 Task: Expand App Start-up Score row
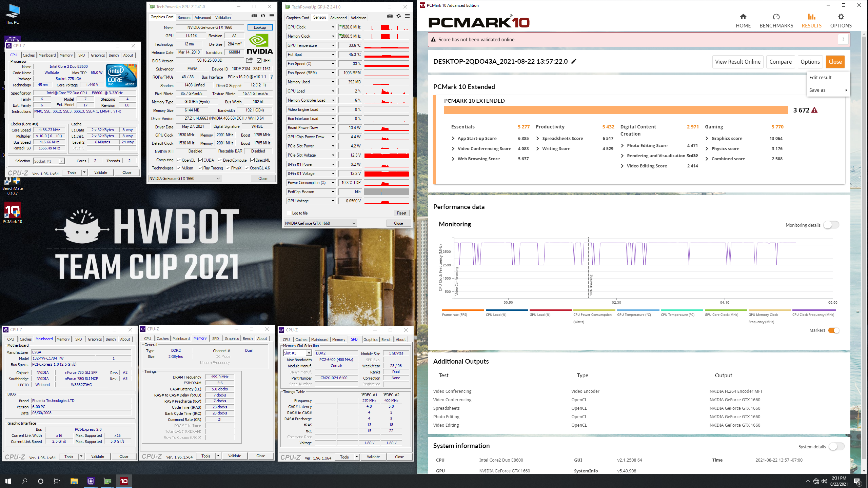(453, 138)
